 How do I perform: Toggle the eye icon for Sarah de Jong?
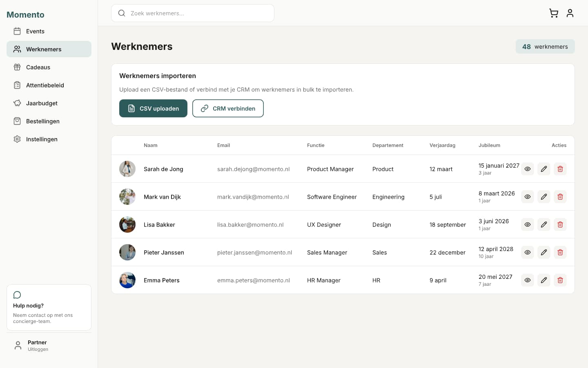pyautogui.click(x=527, y=168)
